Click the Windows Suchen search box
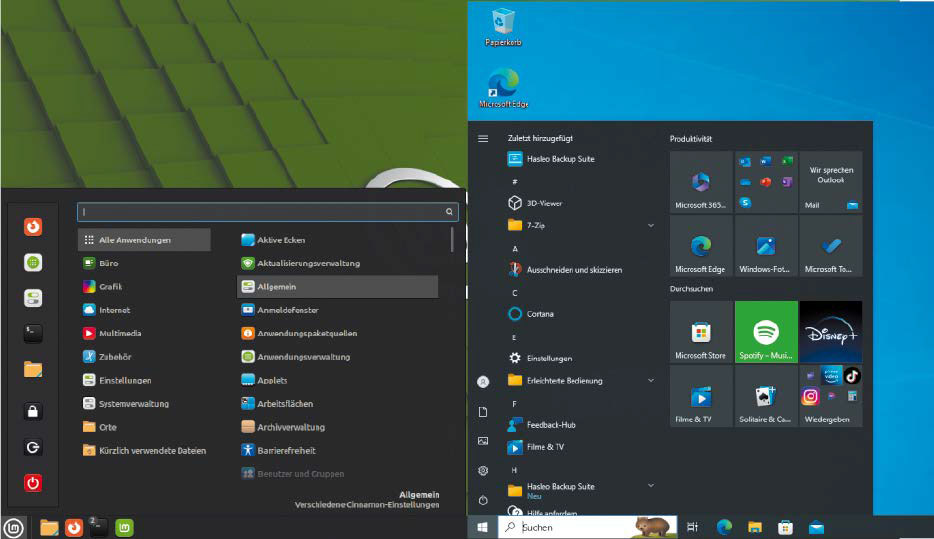This screenshot has height=539, width=934. [587, 527]
